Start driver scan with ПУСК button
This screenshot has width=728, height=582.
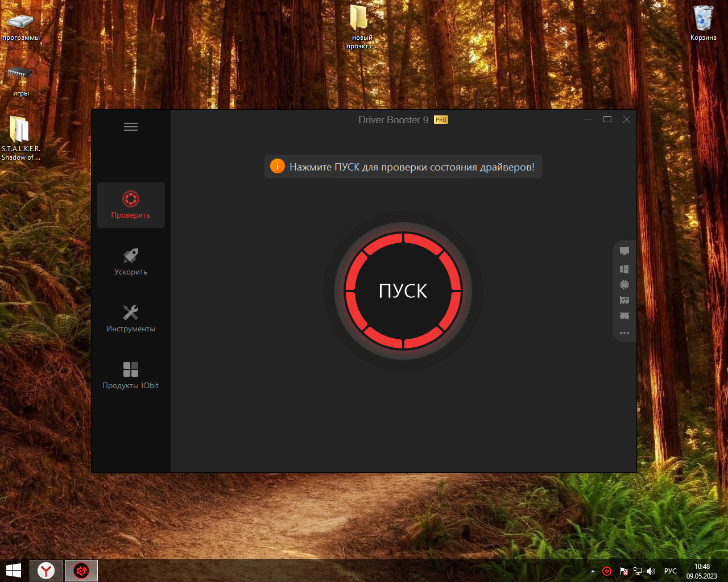point(403,291)
